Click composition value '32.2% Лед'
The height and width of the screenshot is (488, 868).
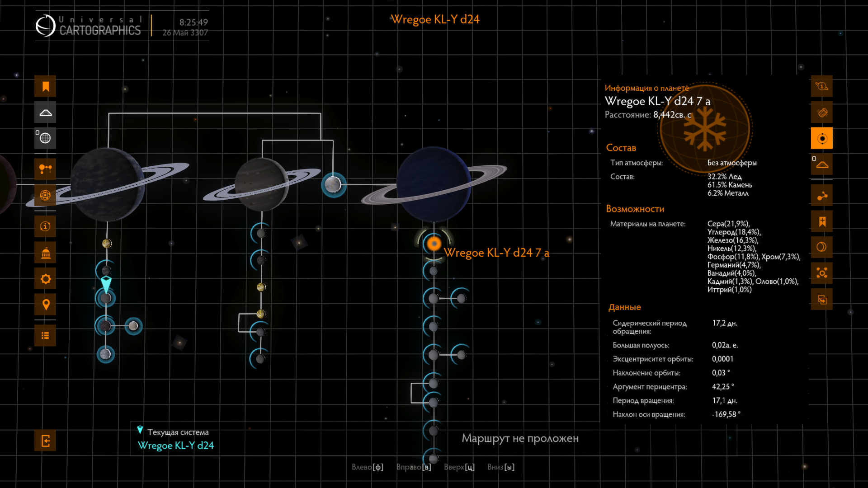[724, 177]
